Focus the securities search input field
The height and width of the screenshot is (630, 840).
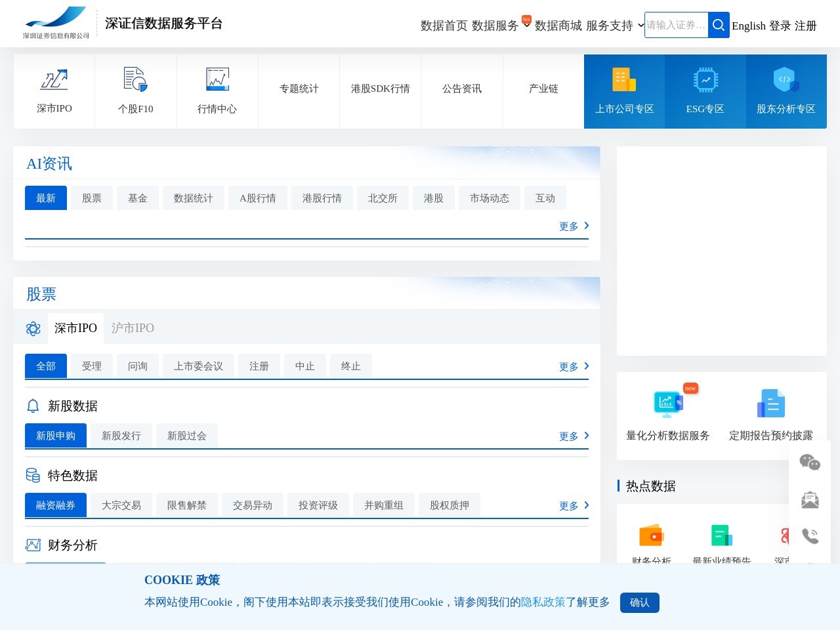(x=676, y=25)
